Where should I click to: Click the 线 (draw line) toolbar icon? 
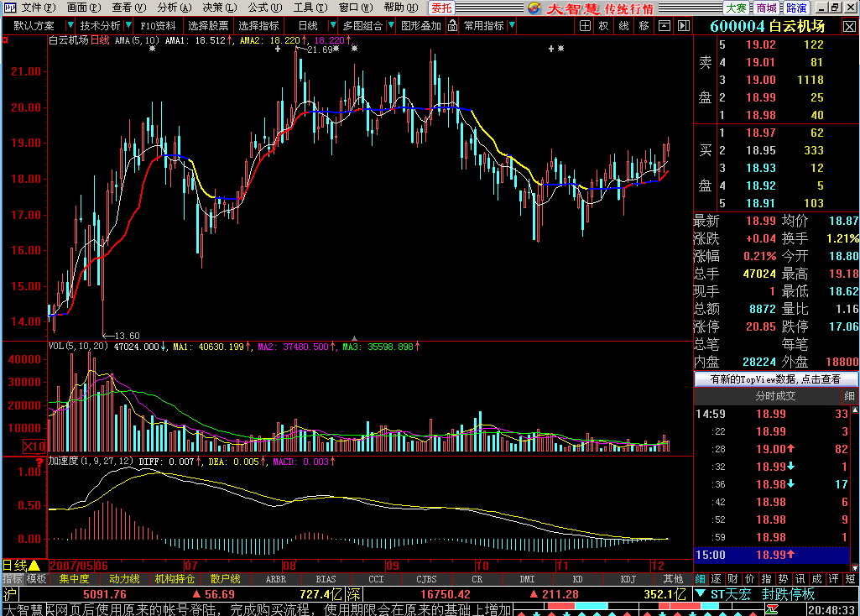[623, 26]
